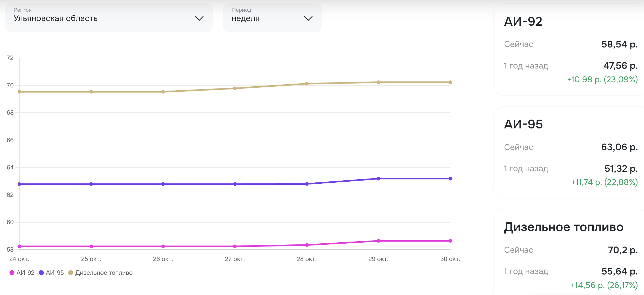
Task: Click the pink АИ-92 legend dot
Action: 12,273
